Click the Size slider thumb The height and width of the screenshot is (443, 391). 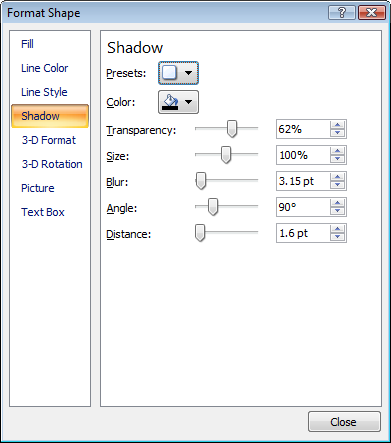click(x=226, y=155)
